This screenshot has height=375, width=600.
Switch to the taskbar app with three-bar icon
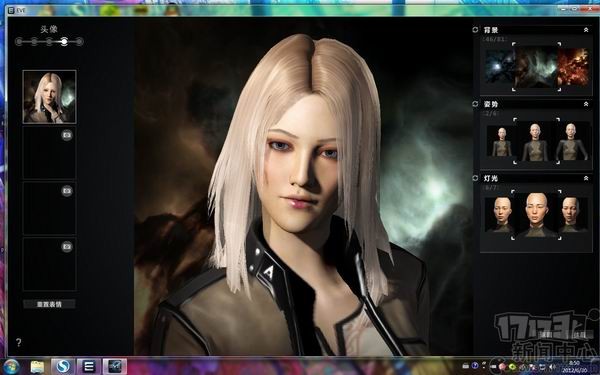88,367
